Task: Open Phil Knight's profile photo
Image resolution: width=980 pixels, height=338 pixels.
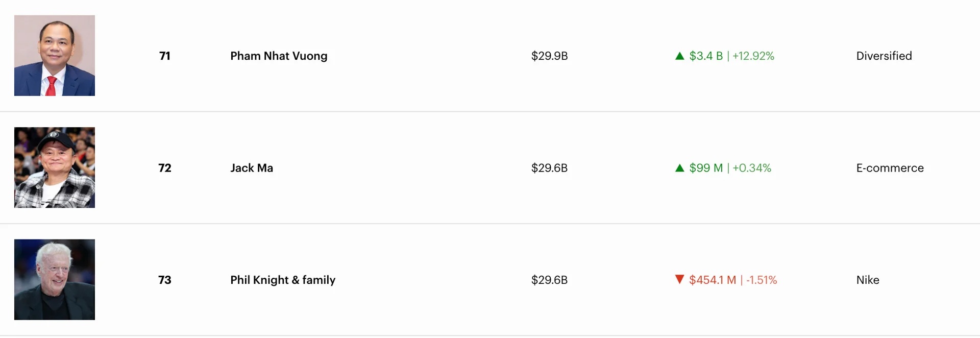Action: 55,279
